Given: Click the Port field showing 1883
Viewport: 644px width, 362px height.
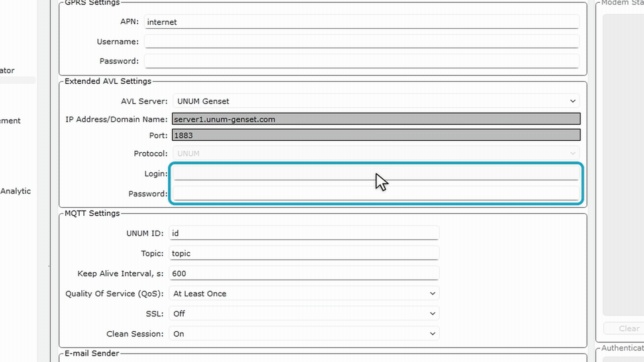Looking at the screenshot, I should coord(376,135).
